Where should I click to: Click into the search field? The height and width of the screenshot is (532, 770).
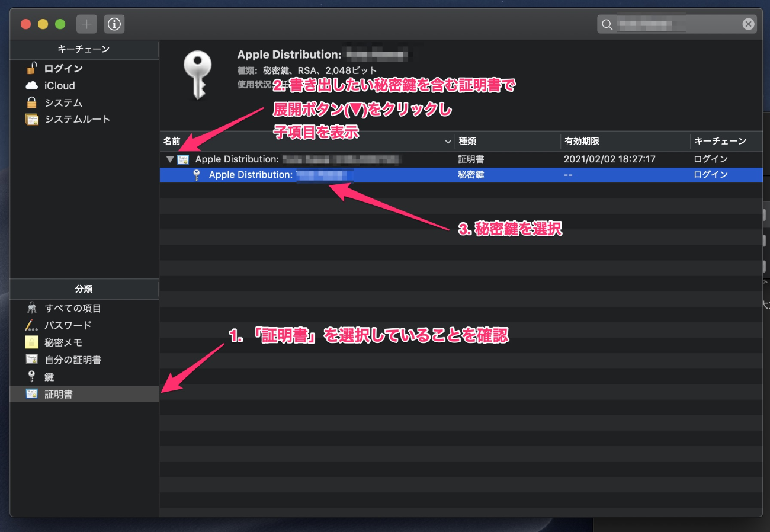(677, 24)
